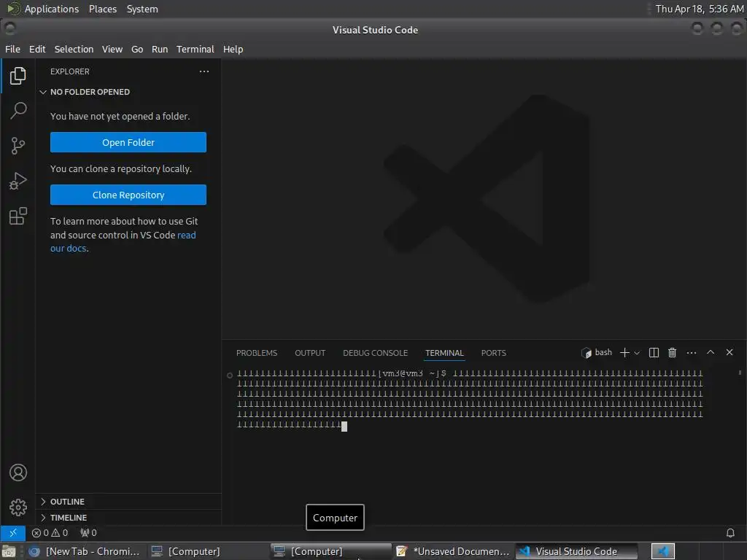Open the Selection menu
The width and height of the screenshot is (747, 560).
(74, 49)
